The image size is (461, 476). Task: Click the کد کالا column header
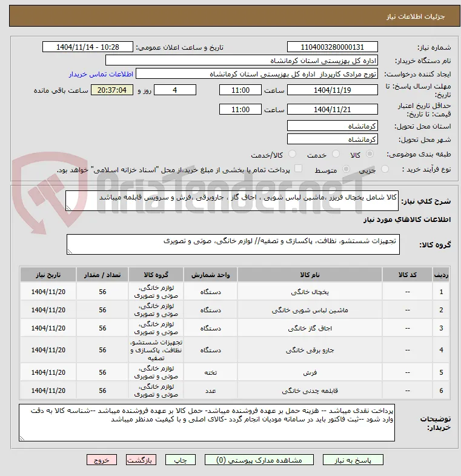pyautogui.click(x=407, y=275)
